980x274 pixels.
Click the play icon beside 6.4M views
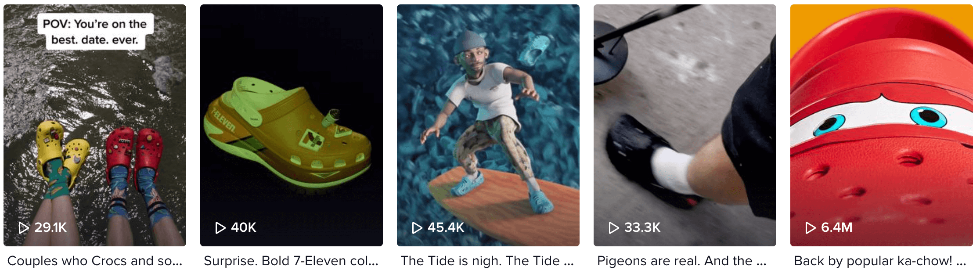click(811, 227)
